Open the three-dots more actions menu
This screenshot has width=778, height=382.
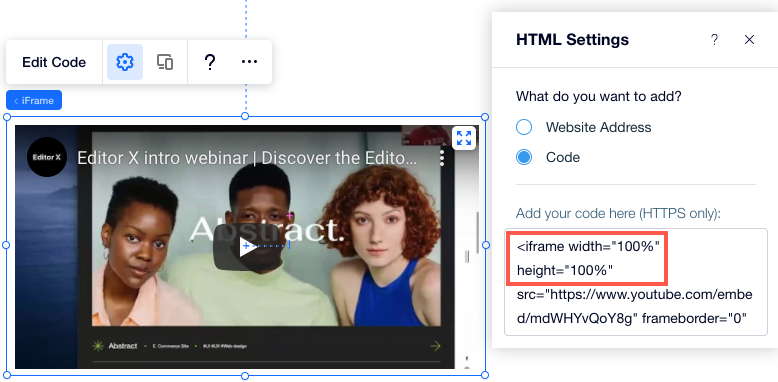[x=249, y=62]
